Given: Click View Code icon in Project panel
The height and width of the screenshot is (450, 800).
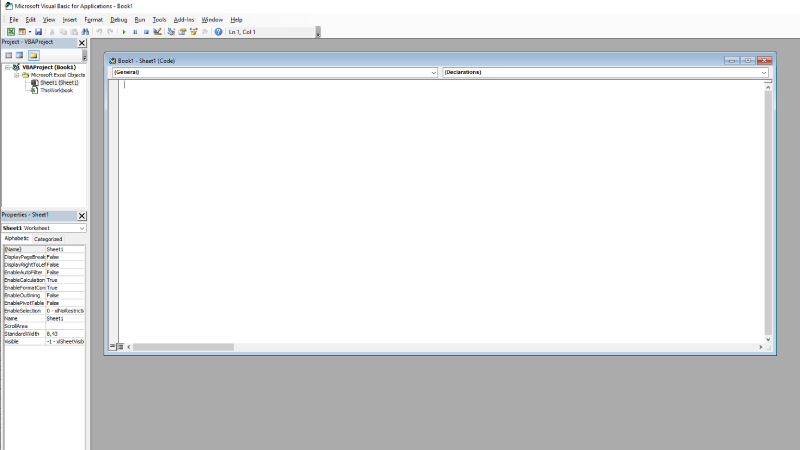Looking at the screenshot, I should pos(9,55).
